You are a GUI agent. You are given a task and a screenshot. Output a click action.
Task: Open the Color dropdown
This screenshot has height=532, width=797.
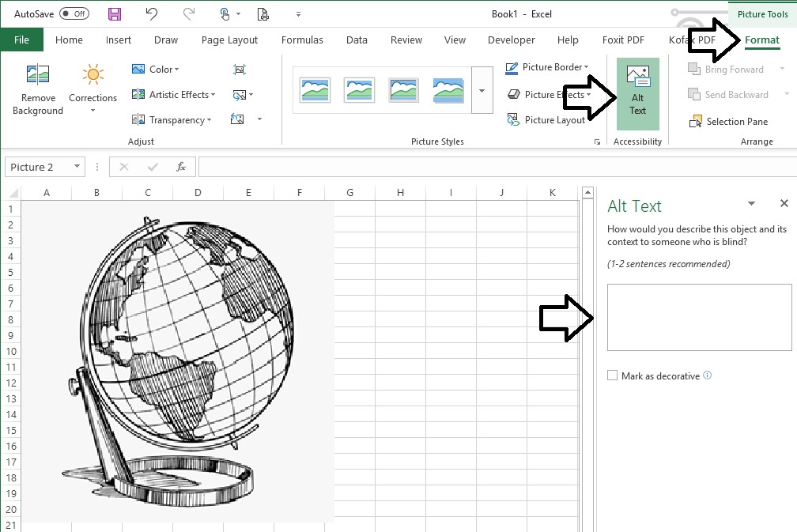coord(158,69)
